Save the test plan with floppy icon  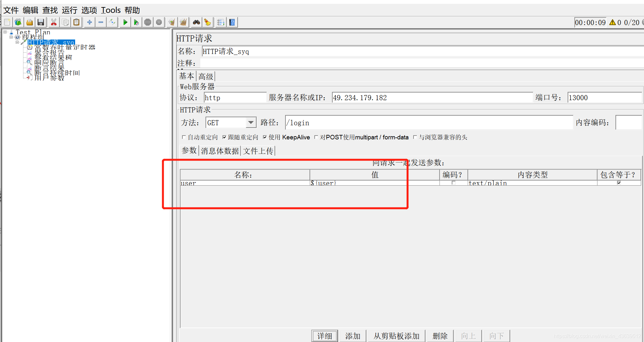click(40, 22)
